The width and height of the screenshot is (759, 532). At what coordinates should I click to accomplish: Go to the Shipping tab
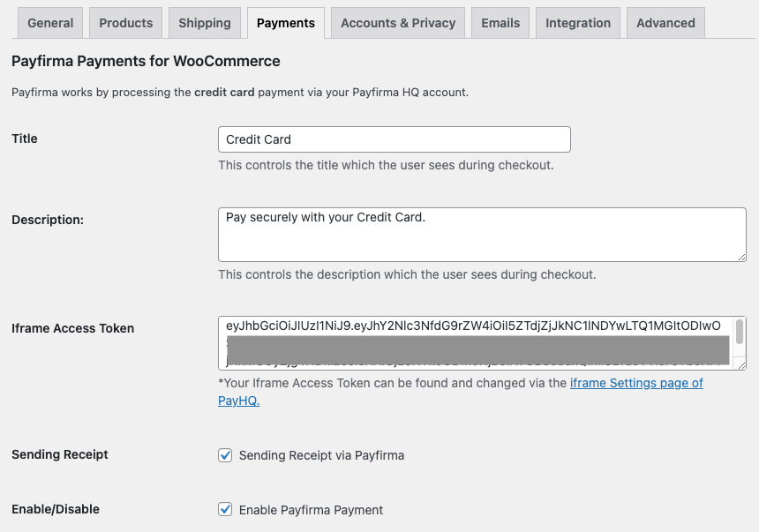[205, 23]
